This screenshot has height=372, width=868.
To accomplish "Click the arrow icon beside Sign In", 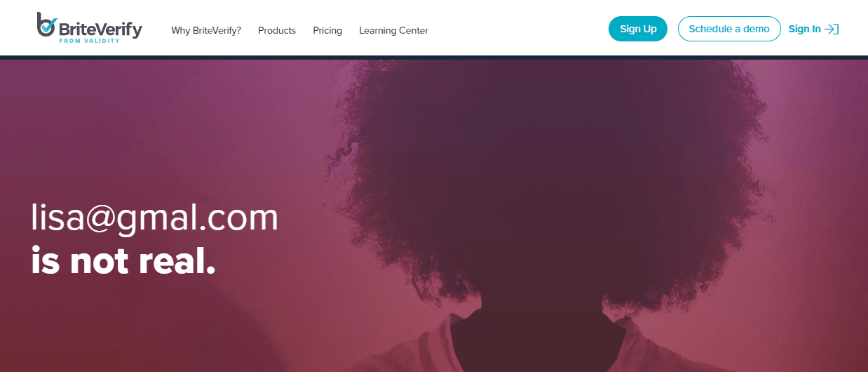I will (x=832, y=29).
